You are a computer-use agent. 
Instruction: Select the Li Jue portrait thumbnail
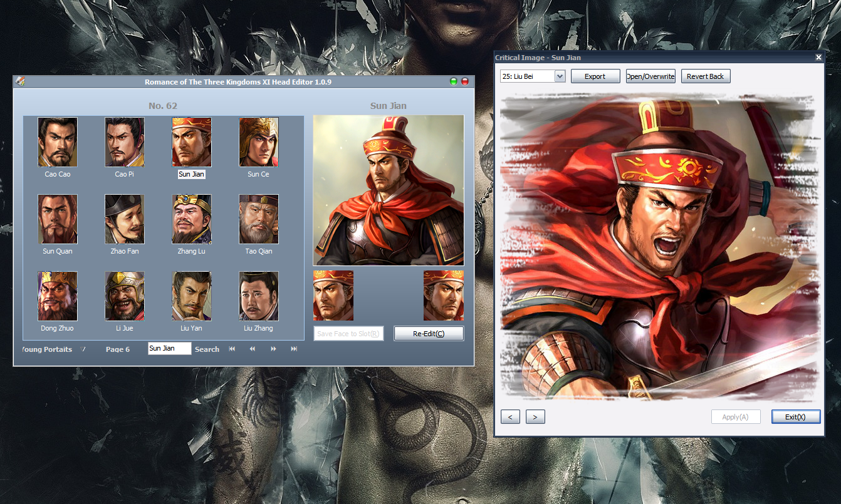(125, 296)
